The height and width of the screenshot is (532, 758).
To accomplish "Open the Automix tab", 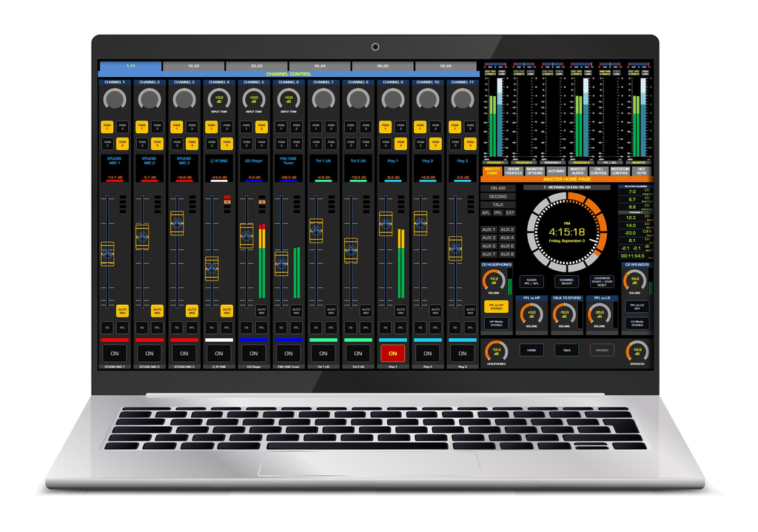I will pyautogui.click(x=556, y=171).
